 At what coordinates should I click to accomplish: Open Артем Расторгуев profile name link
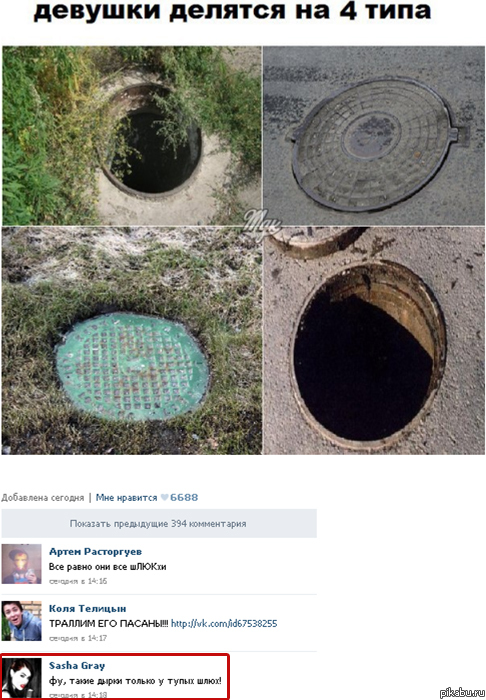[95, 552]
